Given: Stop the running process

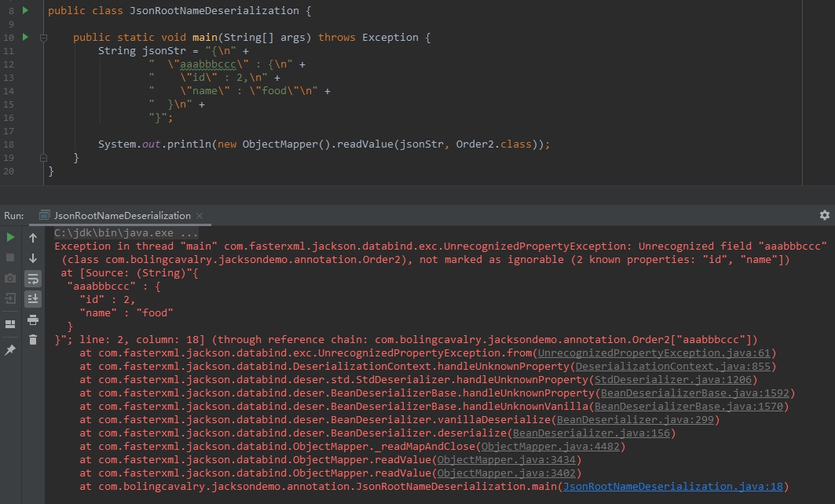Looking at the screenshot, I should click(10, 257).
